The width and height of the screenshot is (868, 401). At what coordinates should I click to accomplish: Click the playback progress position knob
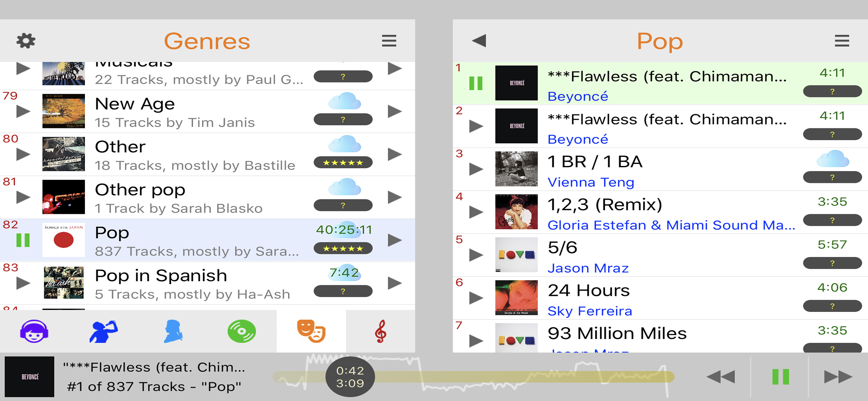coord(350,377)
